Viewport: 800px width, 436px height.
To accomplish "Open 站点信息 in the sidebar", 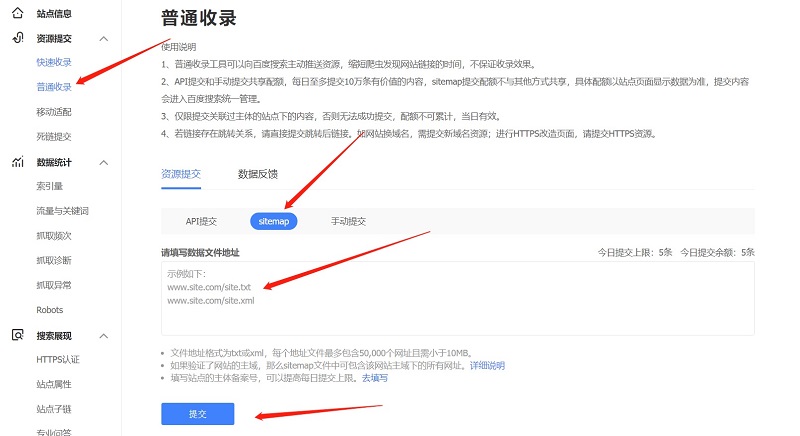I will pyautogui.click(x=54, y=14).
